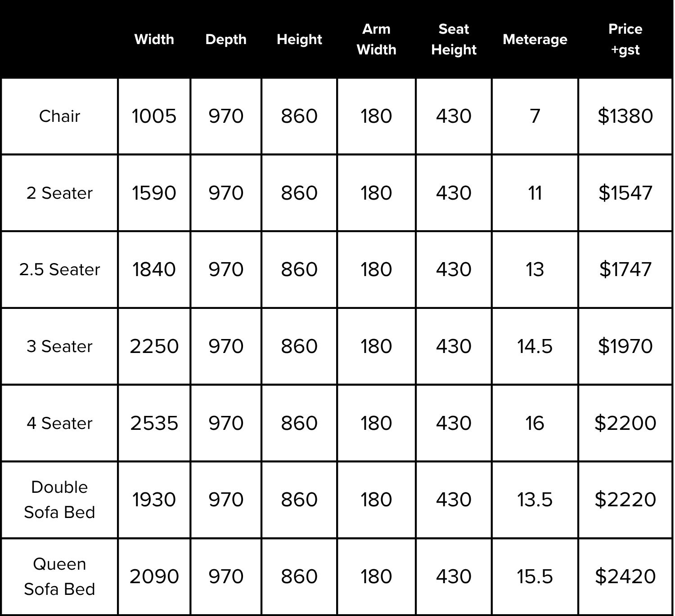The width and height of the screenshot is (675, 616).
Task: Select the Queen Sofa Bed label
Action: click(x=59, y=576)
